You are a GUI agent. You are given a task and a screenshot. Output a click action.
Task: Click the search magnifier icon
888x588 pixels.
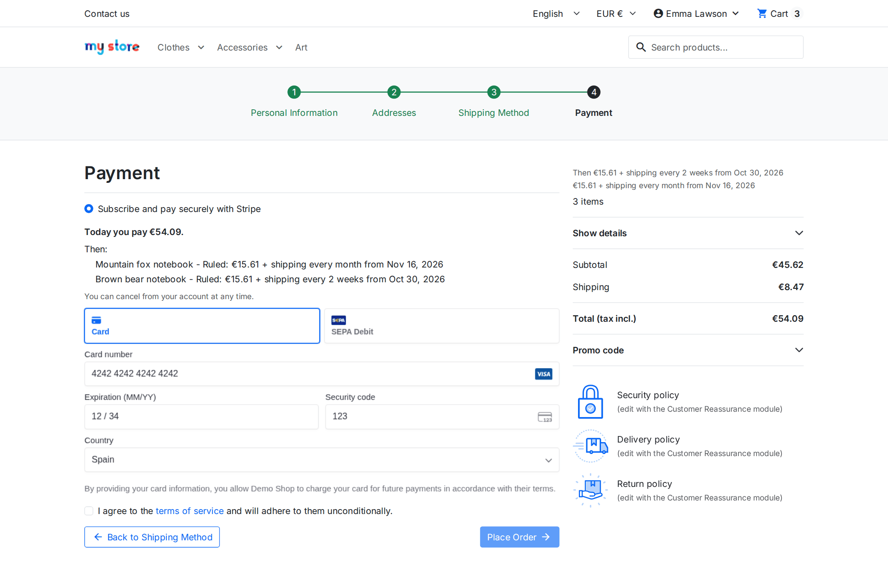(641, 47)
